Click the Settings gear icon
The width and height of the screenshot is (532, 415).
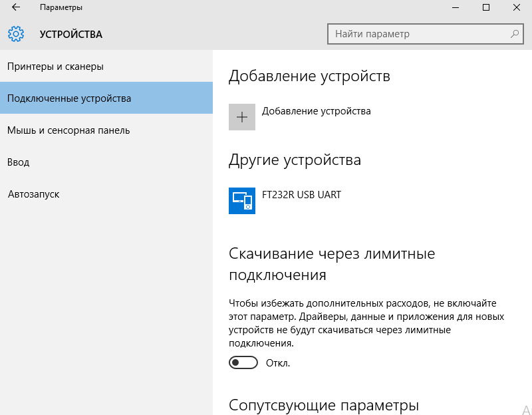pyautogui.click(x=16, y=34)
